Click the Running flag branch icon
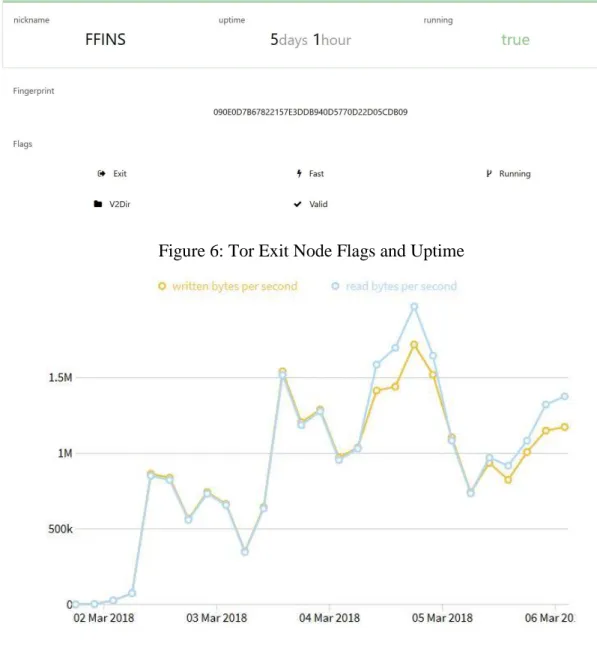The image size is (597, 654). click(489, 174)
